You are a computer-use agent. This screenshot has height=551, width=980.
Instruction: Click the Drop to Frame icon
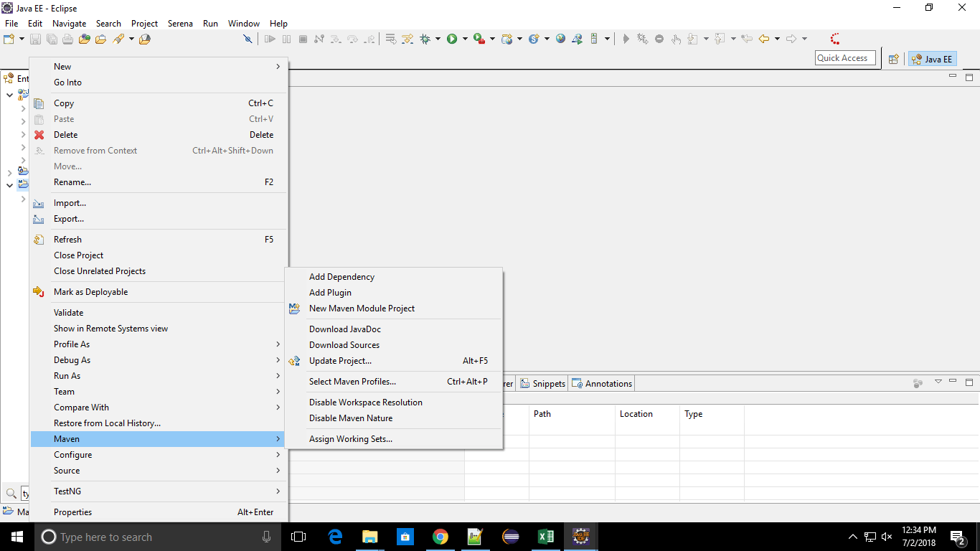tap(391, 39)
